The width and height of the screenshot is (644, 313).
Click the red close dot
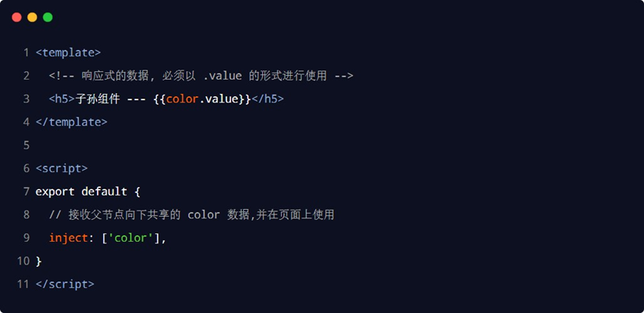(x=16, y=17)
